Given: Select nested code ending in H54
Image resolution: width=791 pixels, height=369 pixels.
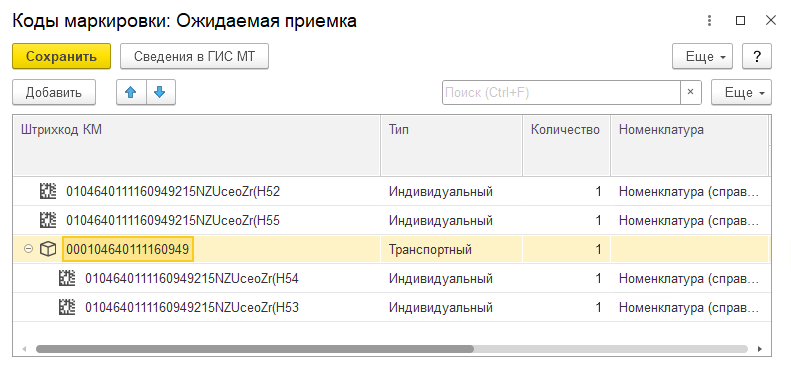Looking at the screenshot, I should click(x=192, y=279).
